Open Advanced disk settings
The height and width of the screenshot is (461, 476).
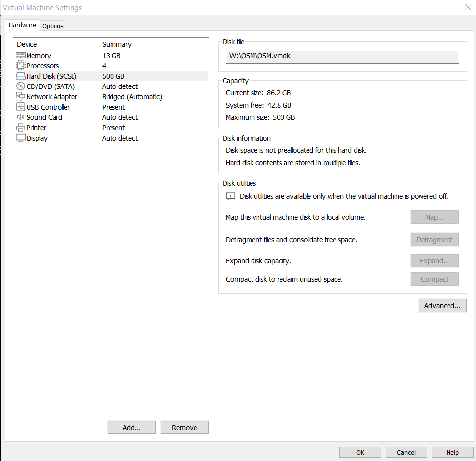point(442,306)
